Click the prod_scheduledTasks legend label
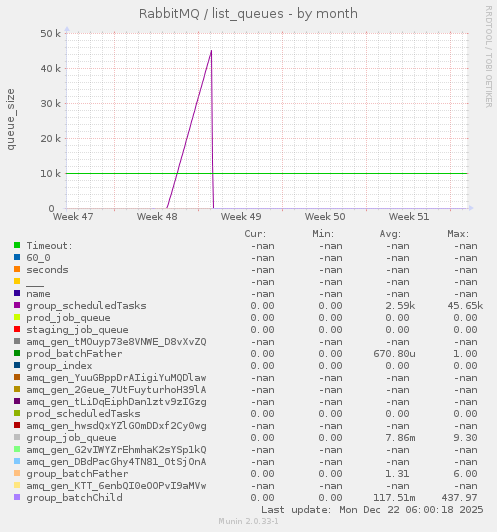 83,414
